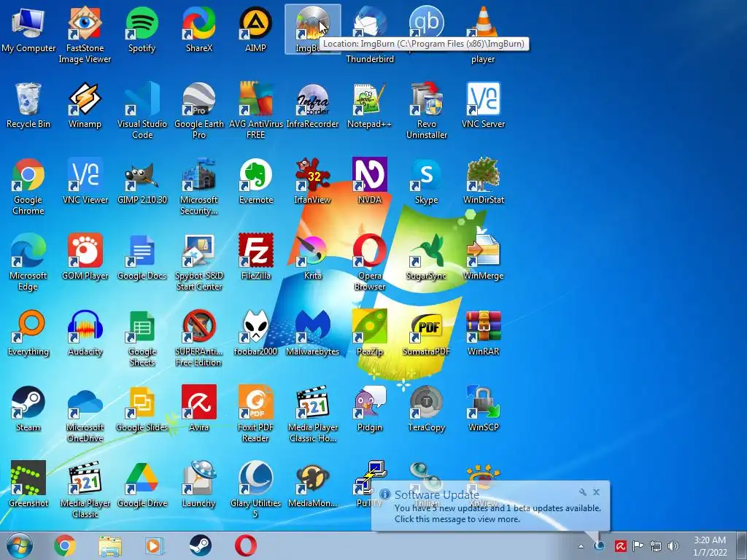Show hidden system tray icons arrow
Screen dimensions: 747x560
[x=581, y=546]
